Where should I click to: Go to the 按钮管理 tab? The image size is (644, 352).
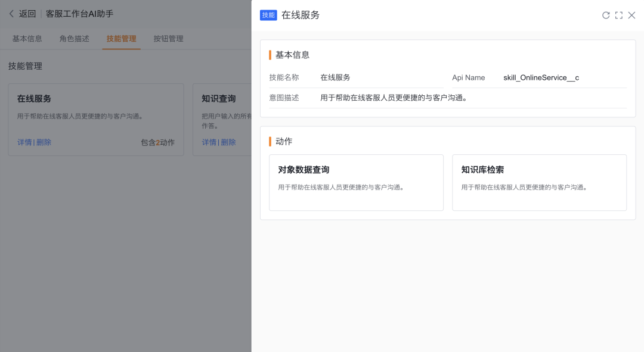[x=168, y=39]
